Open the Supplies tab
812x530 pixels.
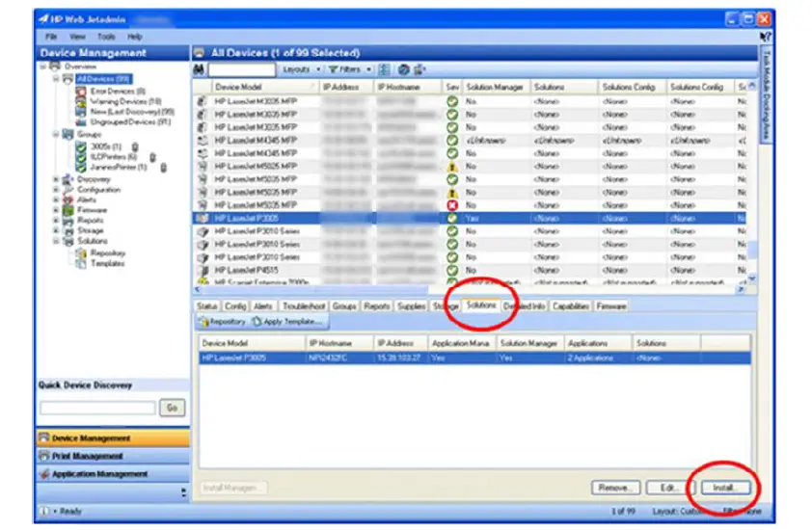[411, 306]
